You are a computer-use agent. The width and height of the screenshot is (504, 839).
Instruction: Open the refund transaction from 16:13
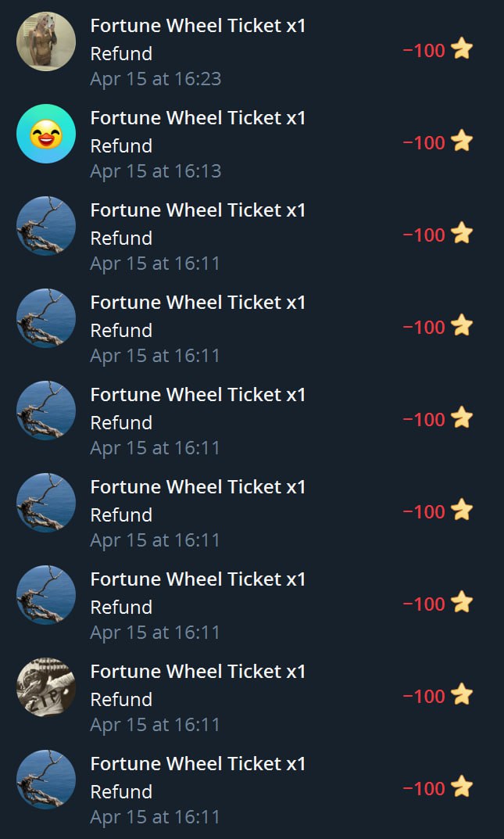252,144
